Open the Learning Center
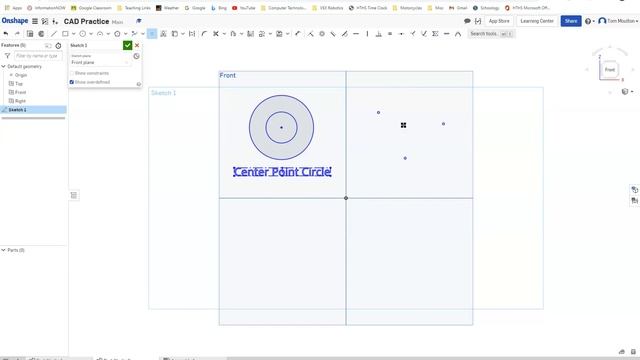The image size is (640, 360). coord(537,21)
